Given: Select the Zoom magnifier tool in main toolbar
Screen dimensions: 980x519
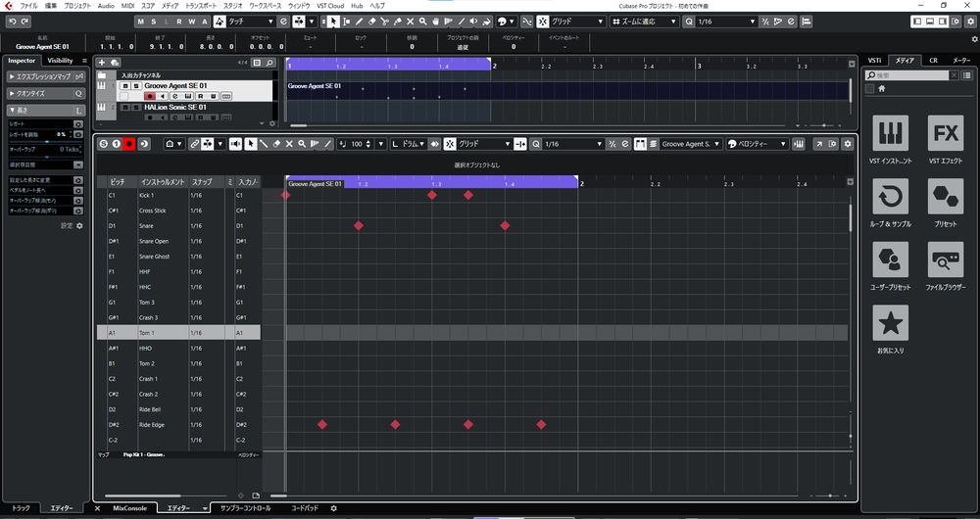Looking at the screenshot, I should tap(423, 22).
